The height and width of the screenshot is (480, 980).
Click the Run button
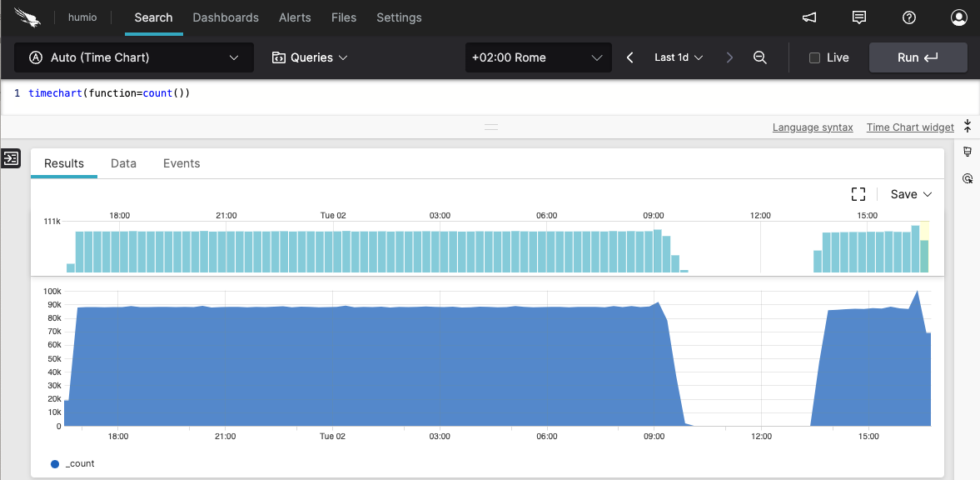click(x=918, y=57)
